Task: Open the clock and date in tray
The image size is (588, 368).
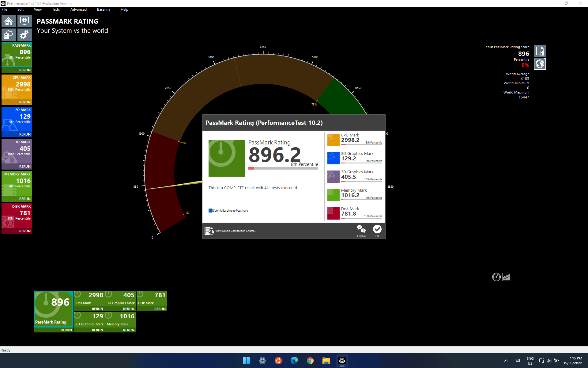Action: (x=573, y=361)
